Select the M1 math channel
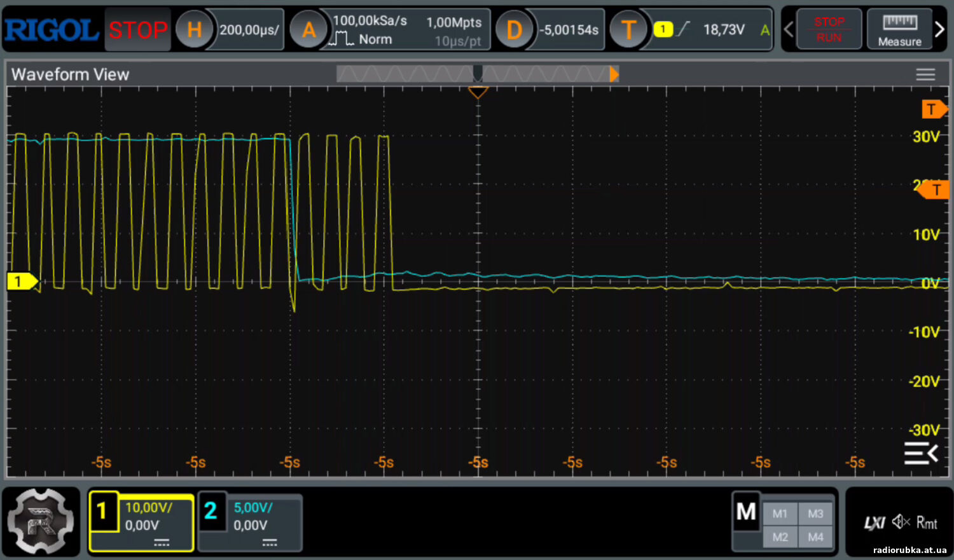Screen dimensions: 954x560 tap(780, 514)
